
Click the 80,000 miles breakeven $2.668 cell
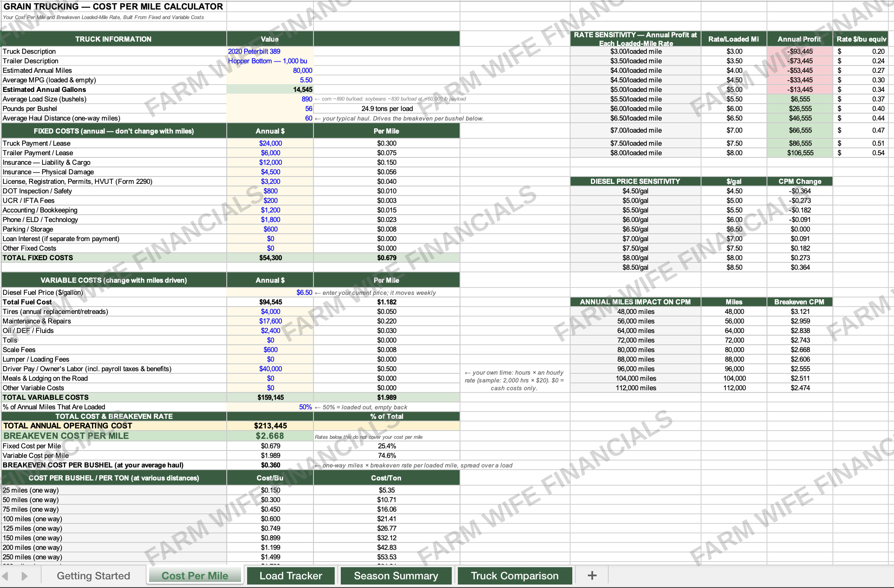click(x=799, y=350)
